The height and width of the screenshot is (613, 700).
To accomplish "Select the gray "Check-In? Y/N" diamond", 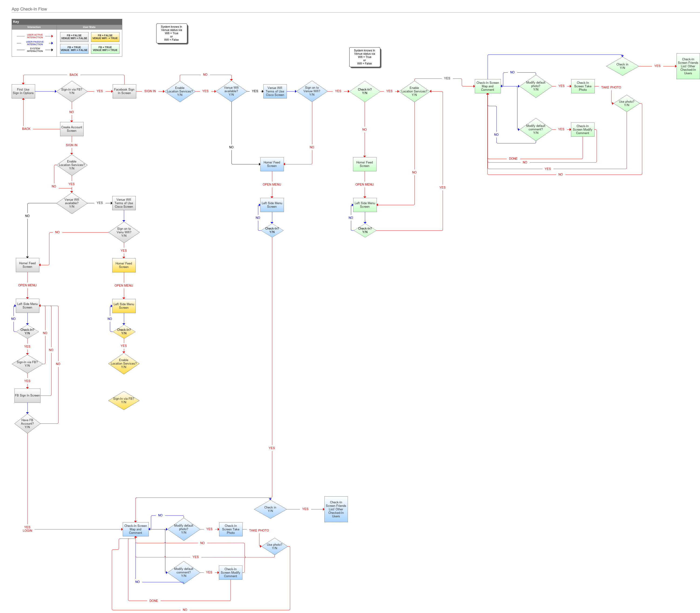I will (x=27, y=332).
